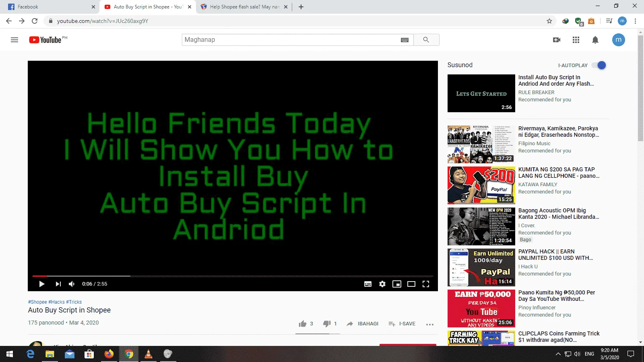Like the video with thumbs up
Image resolution: width=644 pixels, height=362 pixels.
[303, 324]
